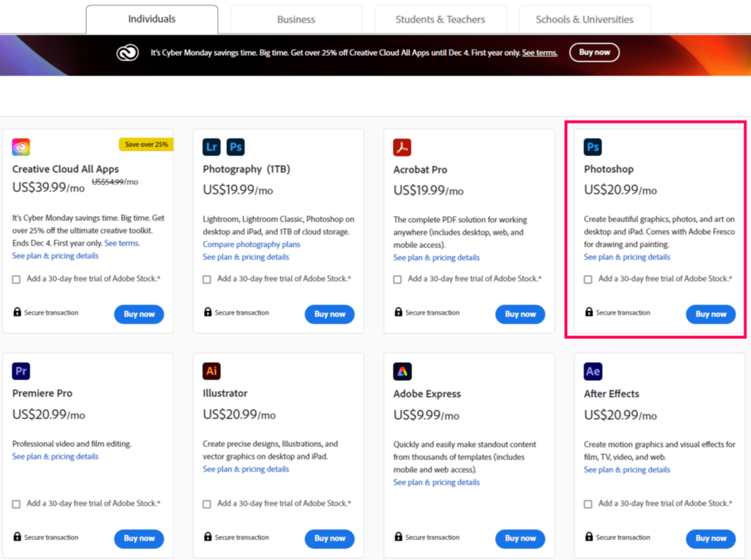Viewport: 751px width, 560px height.
Task: Click the Adobe Express icon
Action: [x=402, y=371]
